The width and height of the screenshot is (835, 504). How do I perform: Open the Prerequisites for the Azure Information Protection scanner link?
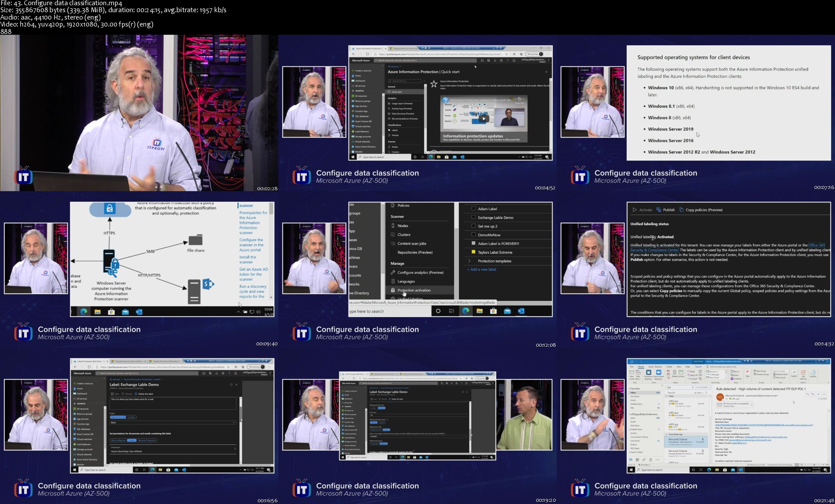pos(253,223)
